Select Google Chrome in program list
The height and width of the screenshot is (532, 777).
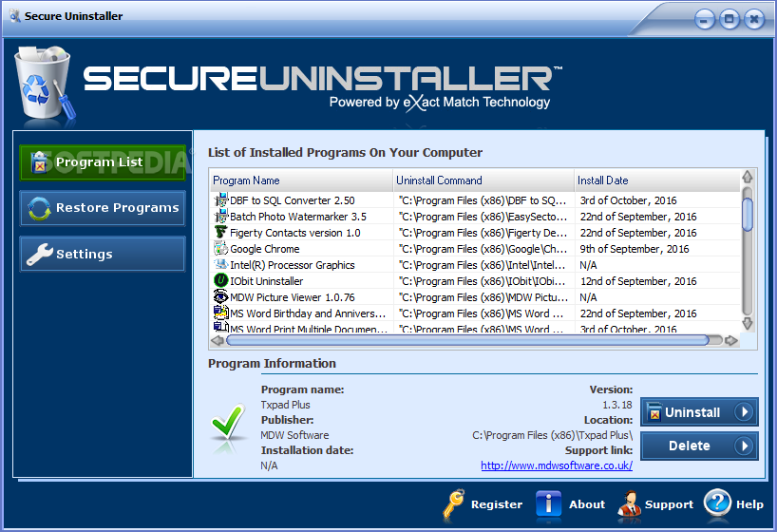pyautogui.click(x=476, y=249)
